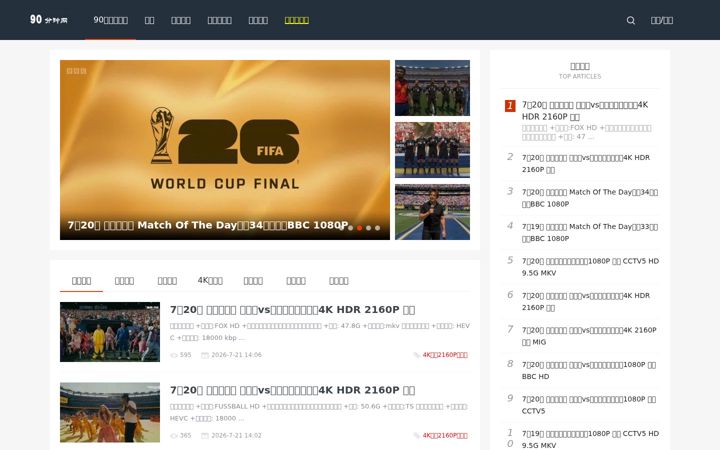Switch to the tab starting with "4K"
This screenshot has height=450, width=720.
[210, 280]
